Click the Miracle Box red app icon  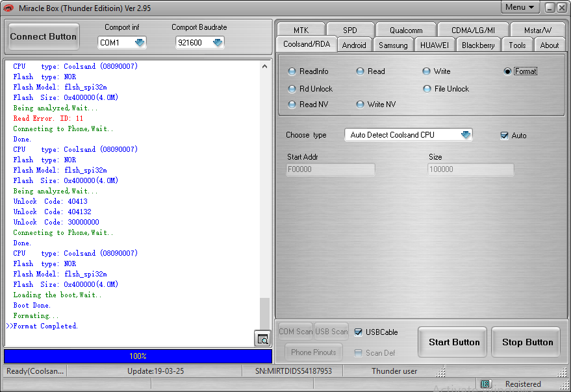click(8, 8)
